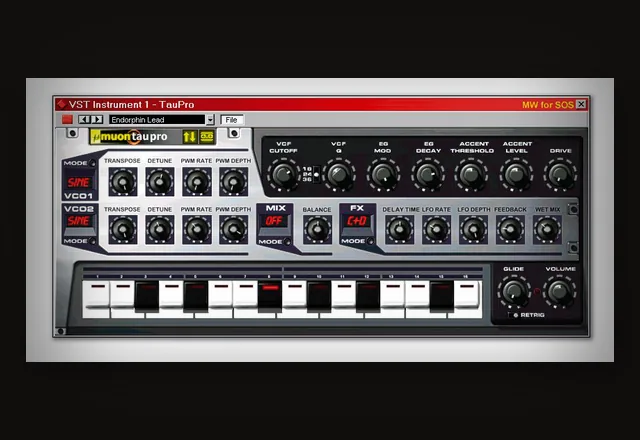Click the VCO1 PWM RATE knob
Viewport: 640px width, 440px height.
[197, 182]
